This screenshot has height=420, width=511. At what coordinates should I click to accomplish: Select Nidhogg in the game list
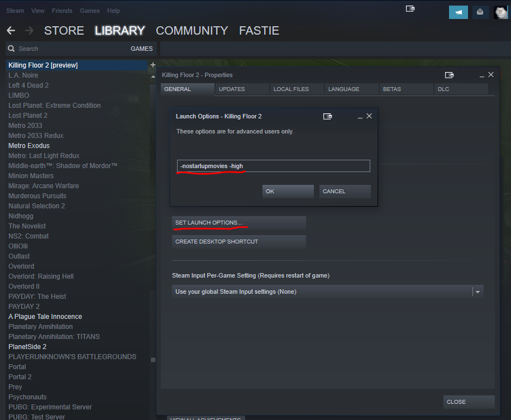click(x=21, y=216)
